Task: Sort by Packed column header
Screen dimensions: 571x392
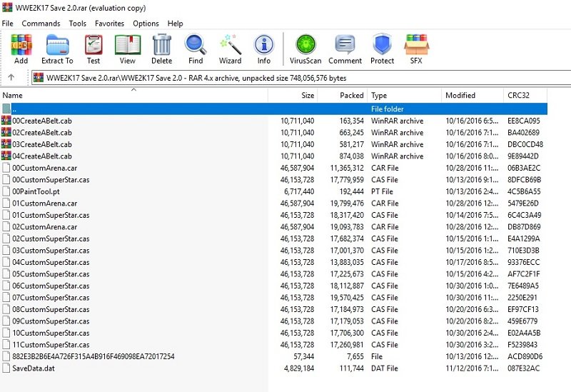Action: (x=343, y=95)
